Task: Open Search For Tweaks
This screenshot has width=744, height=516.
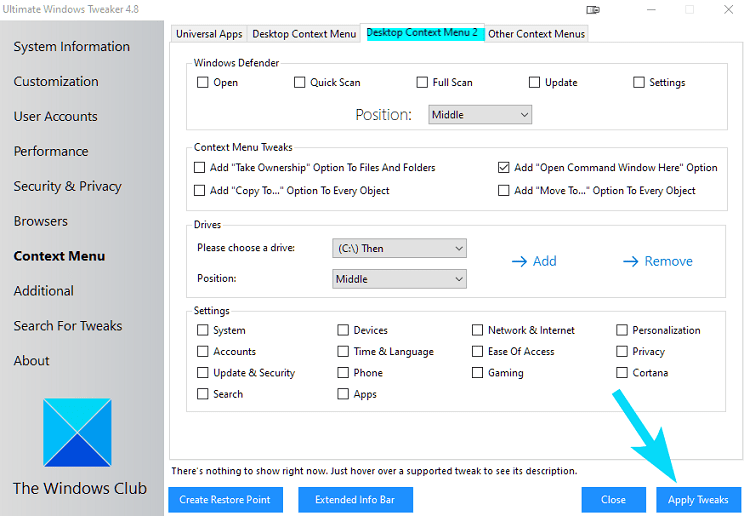Action: pos(68,326)
